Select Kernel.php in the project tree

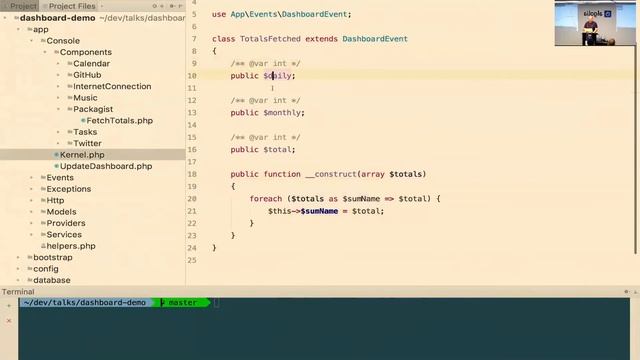point(82,155)
